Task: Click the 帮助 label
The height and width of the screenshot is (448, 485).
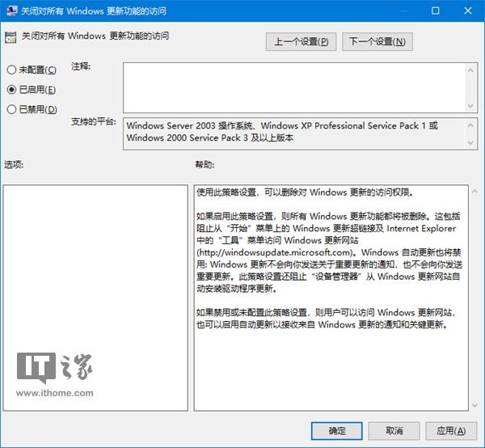Action: click(205, 165)
